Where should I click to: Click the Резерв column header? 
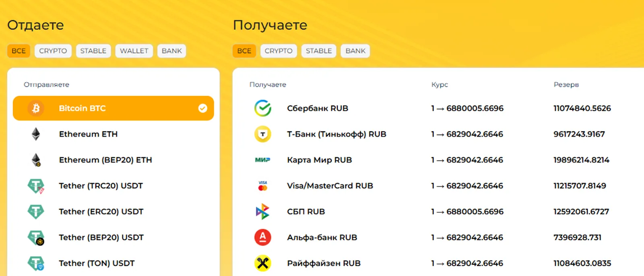pos(566,85)
